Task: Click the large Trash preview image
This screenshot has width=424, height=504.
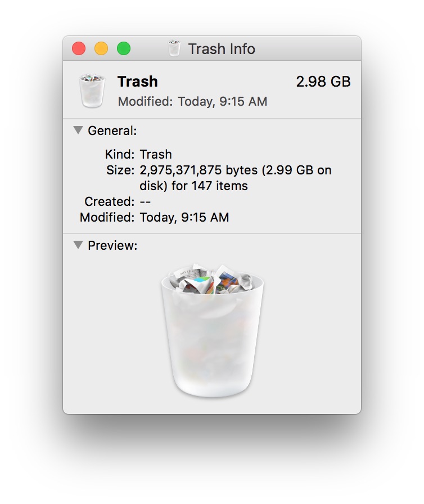Action: [212, 331]
